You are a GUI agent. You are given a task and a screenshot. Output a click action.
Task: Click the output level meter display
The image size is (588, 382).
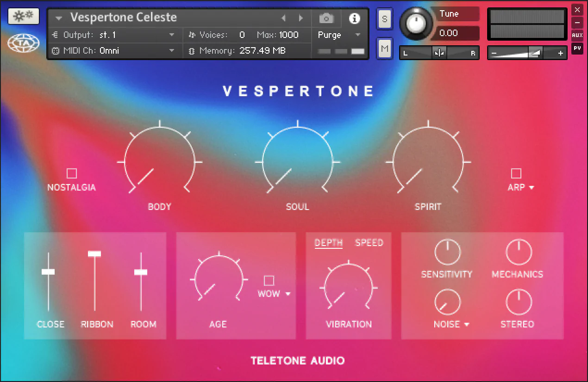[527, 24]
